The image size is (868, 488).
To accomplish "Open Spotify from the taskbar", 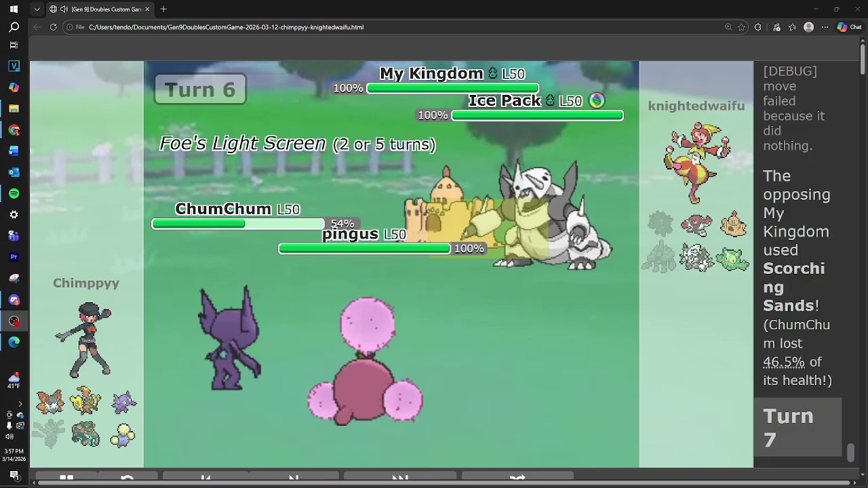I will click(14, 193).
